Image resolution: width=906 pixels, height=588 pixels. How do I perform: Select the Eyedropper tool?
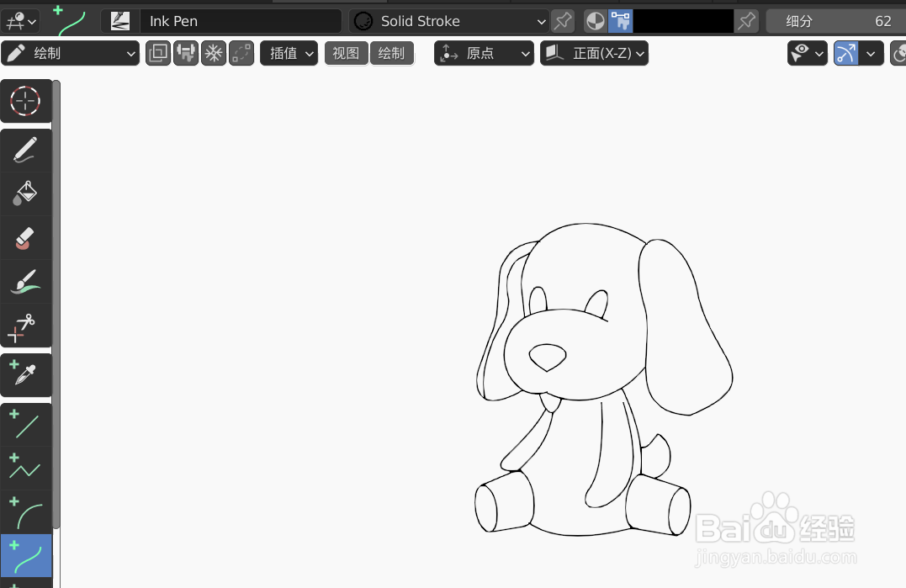pos(25,375)
